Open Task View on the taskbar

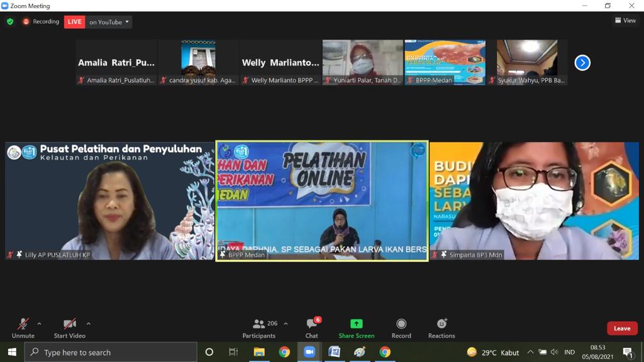[233, 352]
